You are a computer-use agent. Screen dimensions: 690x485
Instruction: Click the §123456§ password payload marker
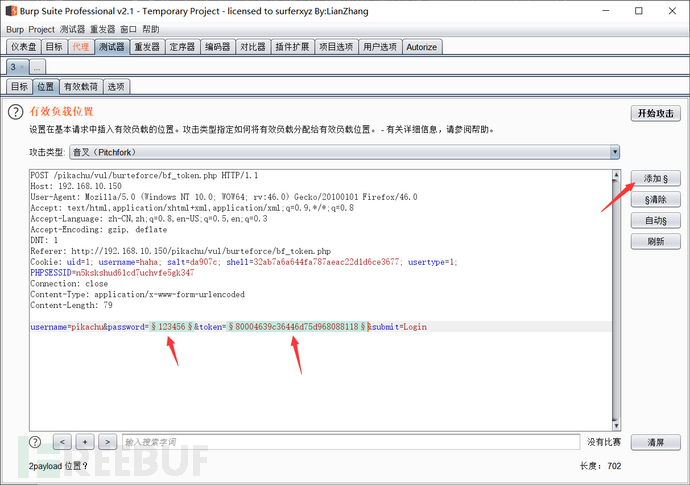172,327
